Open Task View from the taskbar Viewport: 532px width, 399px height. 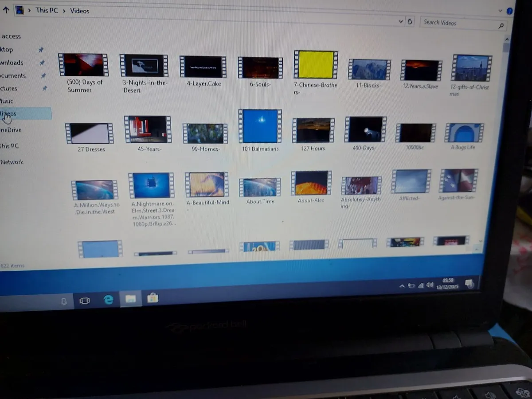[85, 300]
